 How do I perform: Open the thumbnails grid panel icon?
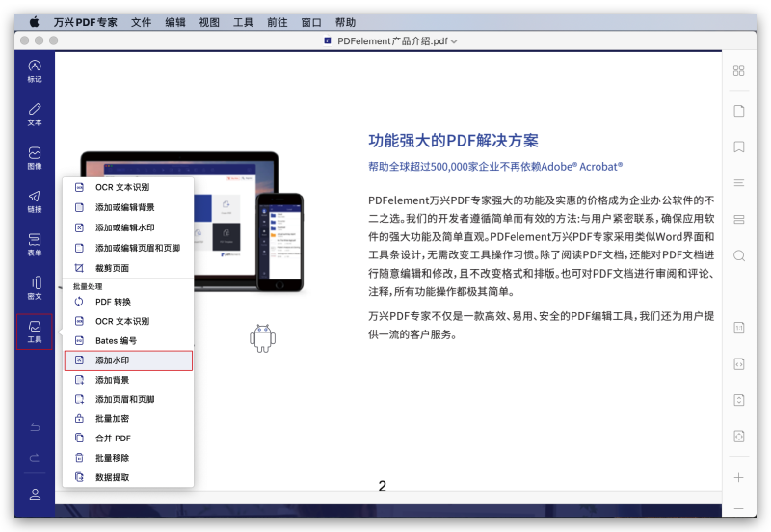tap(738, 70)
